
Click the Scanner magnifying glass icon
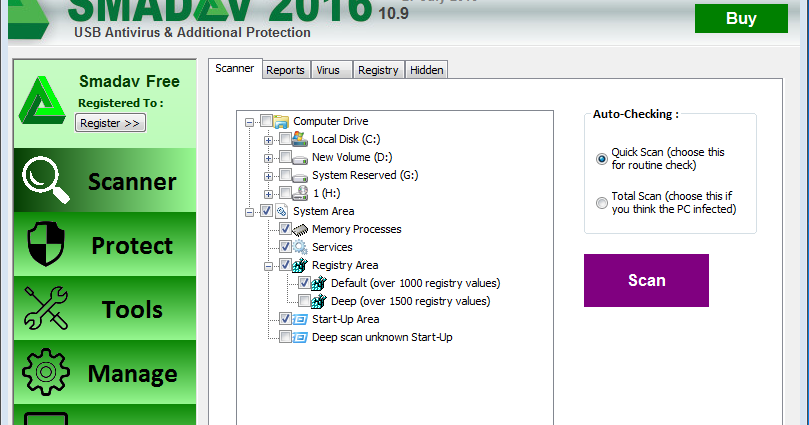pos(45,179)
